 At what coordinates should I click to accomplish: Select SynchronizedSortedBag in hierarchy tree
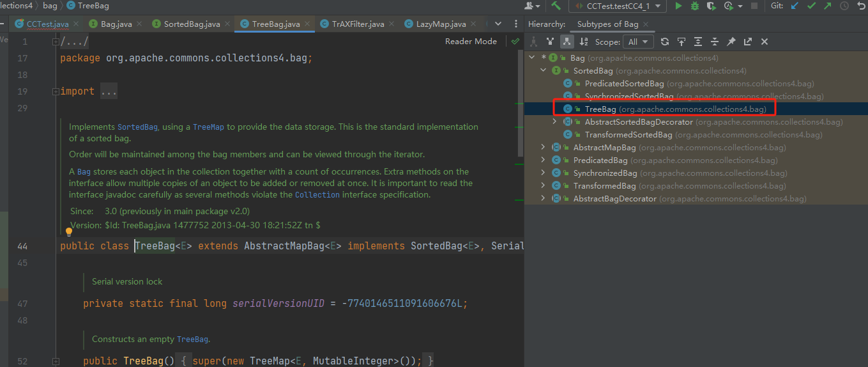click(693, 97)
